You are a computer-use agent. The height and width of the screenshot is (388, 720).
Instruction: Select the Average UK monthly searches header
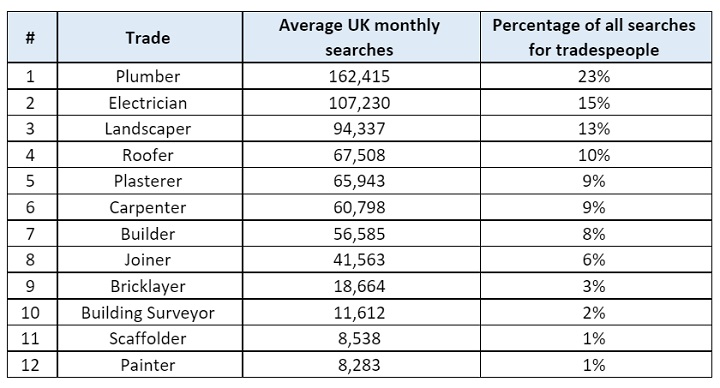point(361,37)
